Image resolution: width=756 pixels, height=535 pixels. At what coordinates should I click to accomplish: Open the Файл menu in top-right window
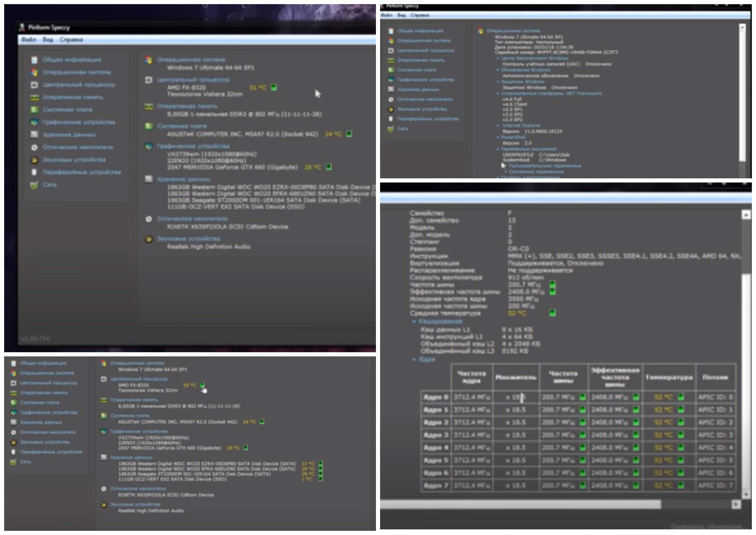pos(387,15)
